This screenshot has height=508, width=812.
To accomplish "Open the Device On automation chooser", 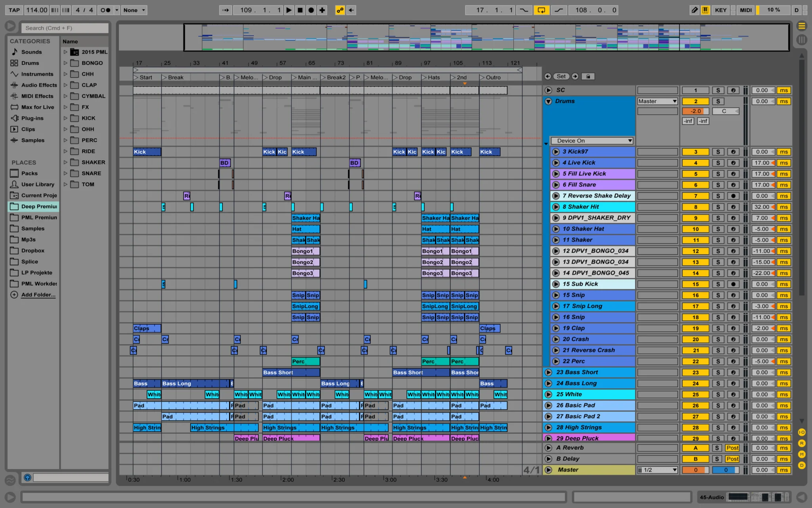I will click(x=592, y=141).
